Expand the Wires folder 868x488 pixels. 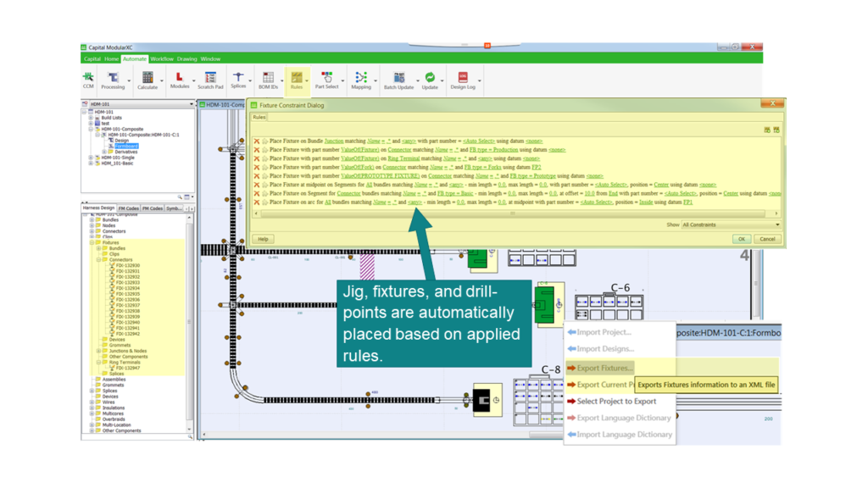92,402
